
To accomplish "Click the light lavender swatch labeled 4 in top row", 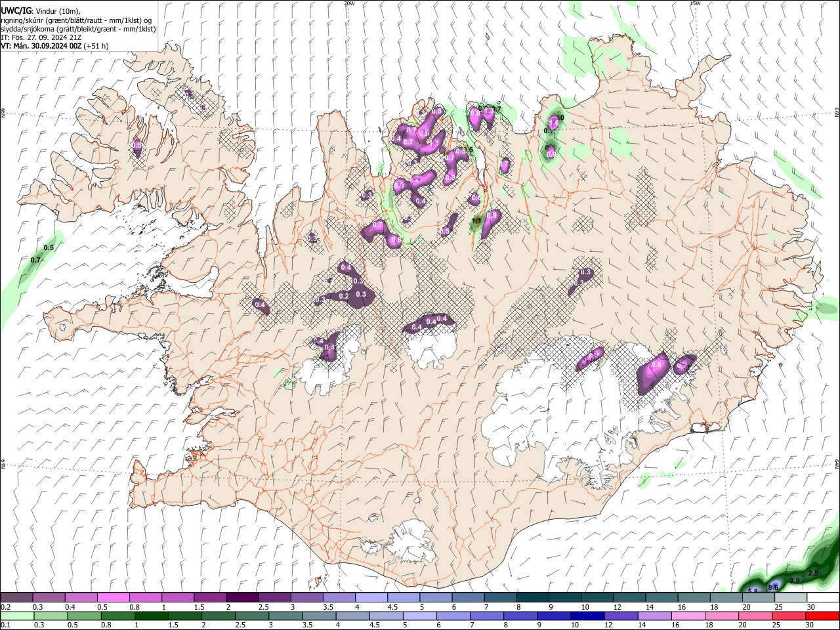I will click(372, 597).
